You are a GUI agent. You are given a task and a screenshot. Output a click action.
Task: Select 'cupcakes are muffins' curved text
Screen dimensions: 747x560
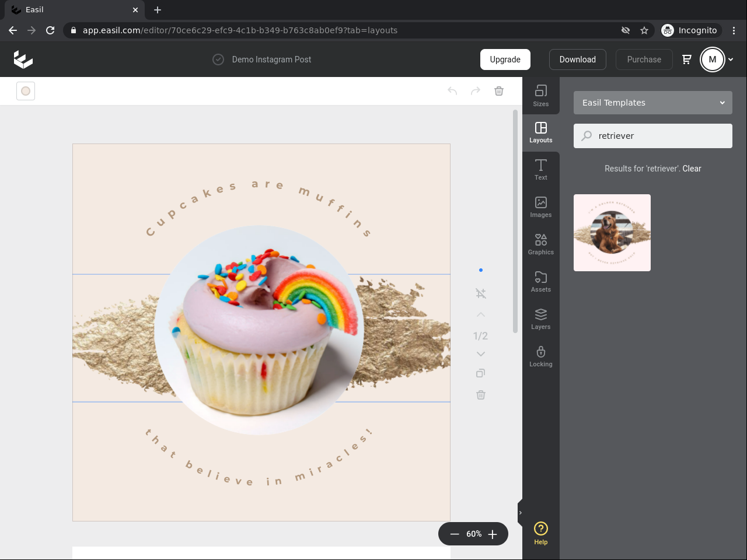(x=258, y=209)
